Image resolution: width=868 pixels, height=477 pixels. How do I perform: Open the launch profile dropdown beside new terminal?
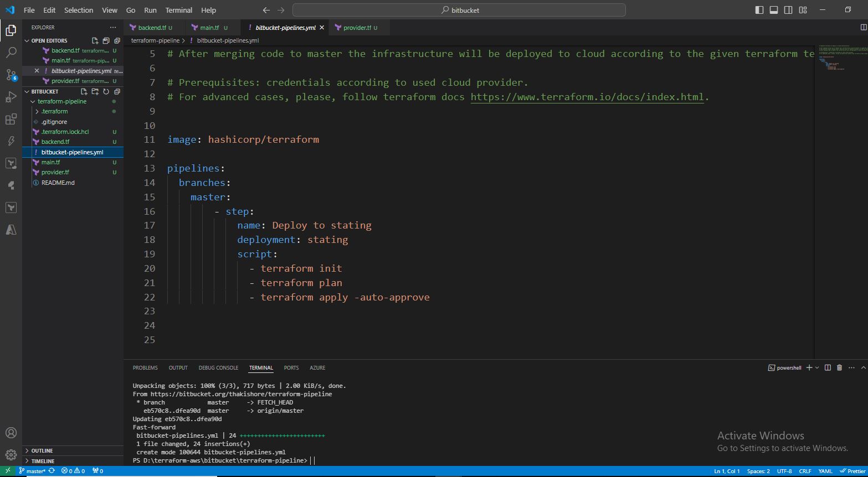coord(817,367)
